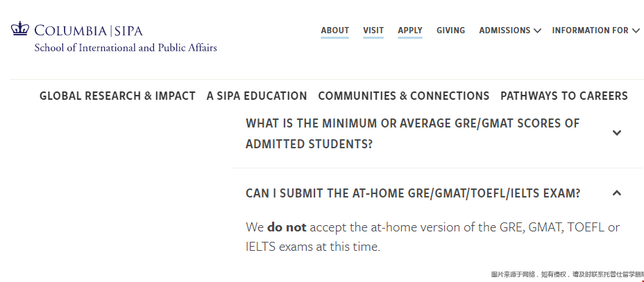Expand the Admissions dropdown menu
This screenshot has height=282, width=644.
(509, 30)
